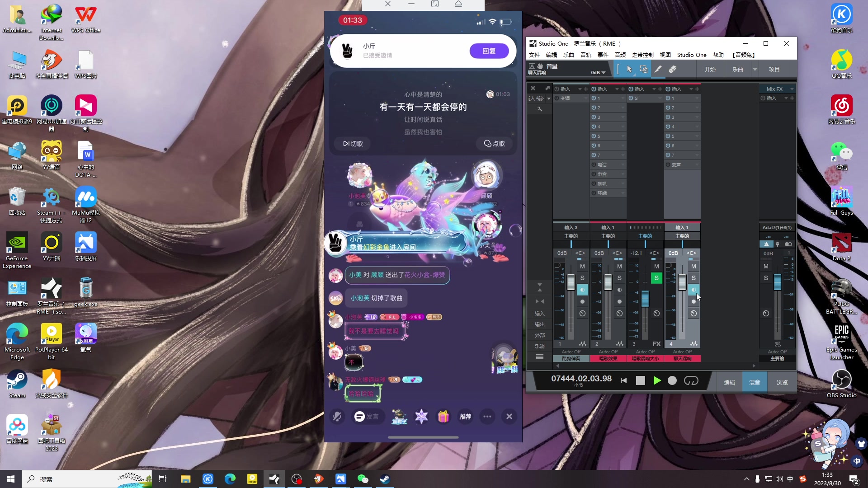Add an insert on channel 2 with plus icon
The width and height of the screenshot is (868, 488).
(x=623, y=89)
